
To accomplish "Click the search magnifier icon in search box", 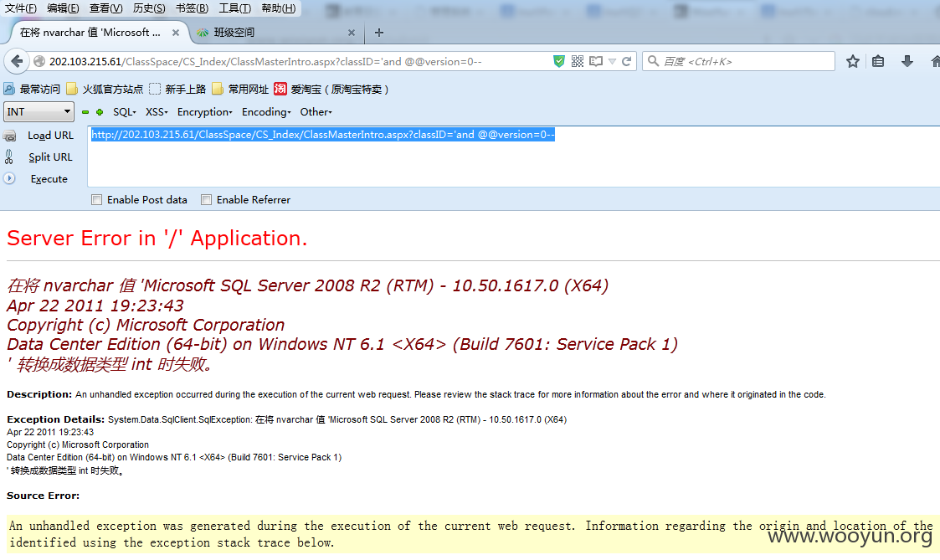I will [x=654, y=61].
